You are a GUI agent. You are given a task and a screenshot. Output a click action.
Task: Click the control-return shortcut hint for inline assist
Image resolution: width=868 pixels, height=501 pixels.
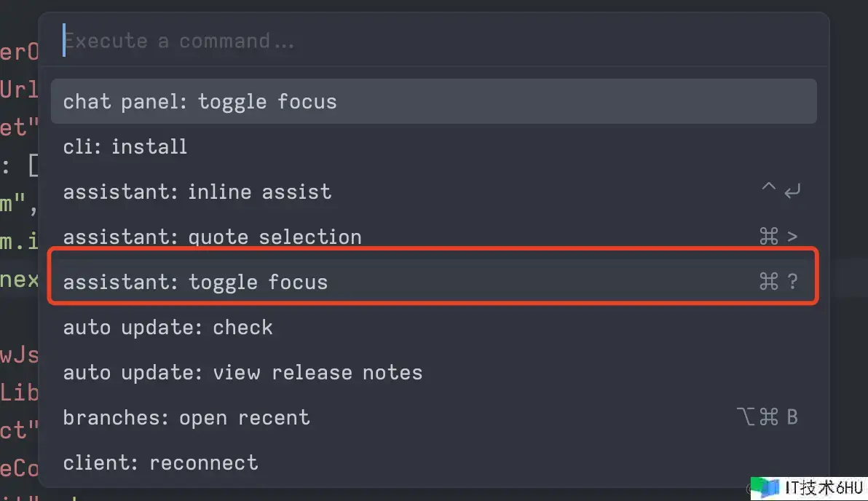(781, 191)
